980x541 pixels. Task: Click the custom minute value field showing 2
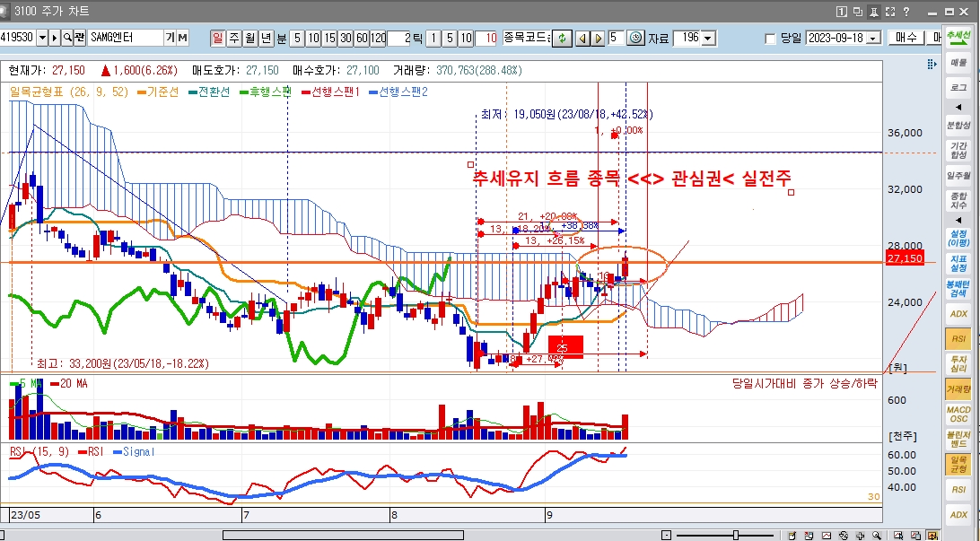(399, 38)
